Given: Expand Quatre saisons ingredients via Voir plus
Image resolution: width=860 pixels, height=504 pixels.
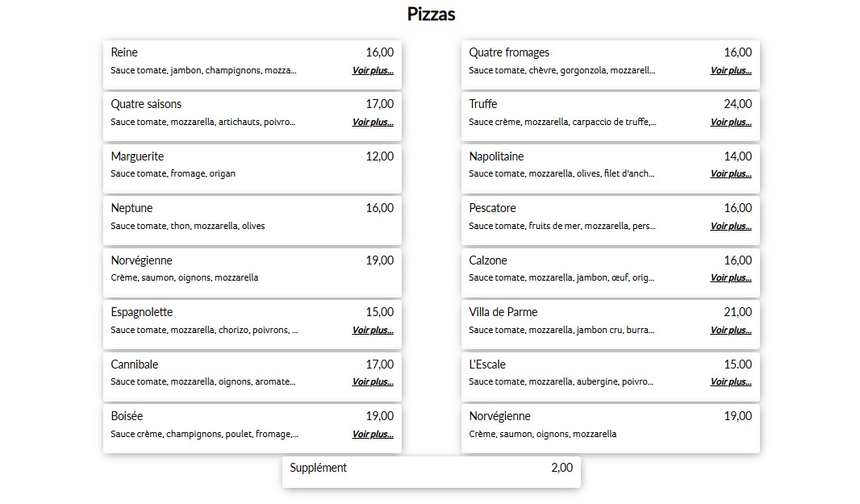Looking at the screenshot, I should pyautogui.click(x=373, y=122).
